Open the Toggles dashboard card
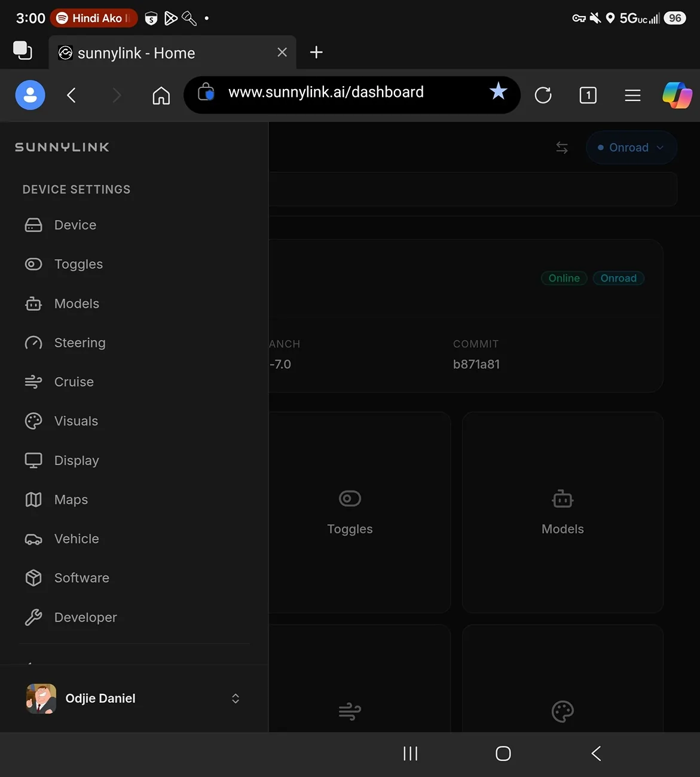This screenshot has width=700, height=777. coord(359,512)
